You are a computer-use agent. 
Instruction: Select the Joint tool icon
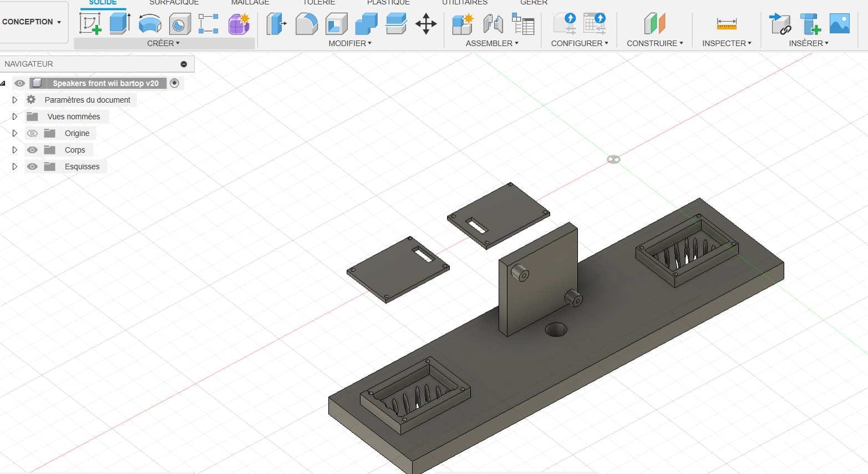click(x=493, y=24)
